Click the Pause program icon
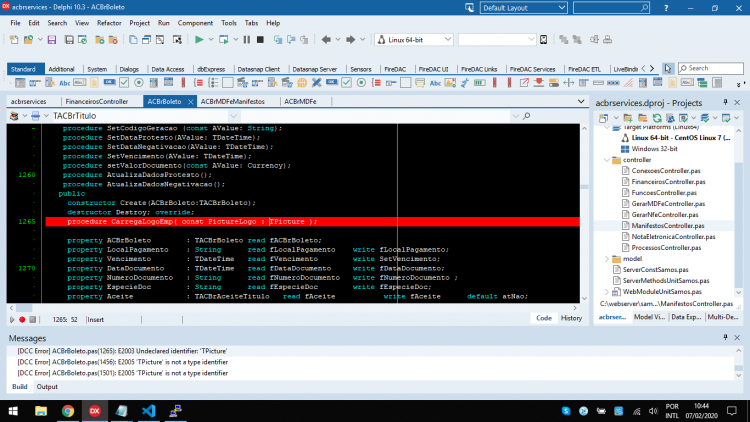 click(247, 40)
